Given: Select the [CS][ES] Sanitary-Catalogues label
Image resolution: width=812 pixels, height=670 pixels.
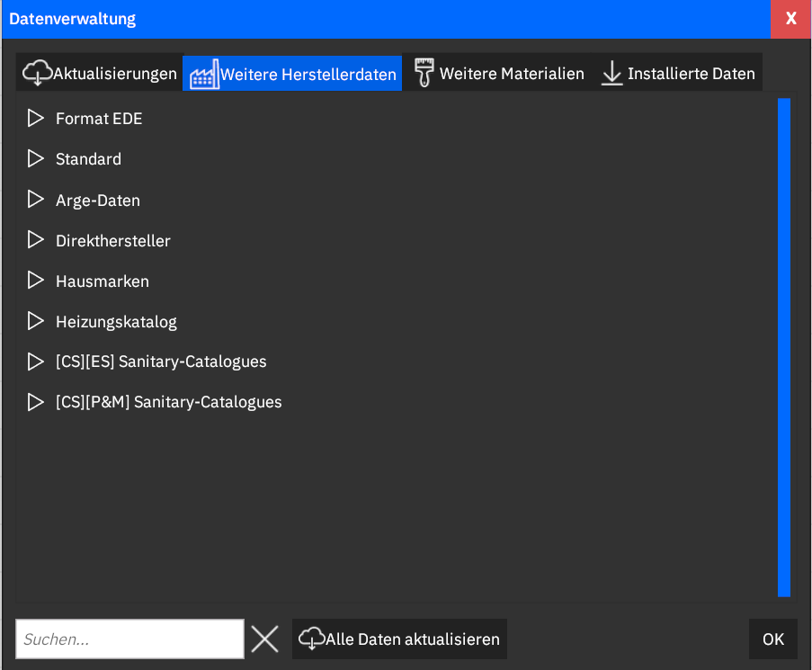Looking at the screenshot, I should coord(161,362).
